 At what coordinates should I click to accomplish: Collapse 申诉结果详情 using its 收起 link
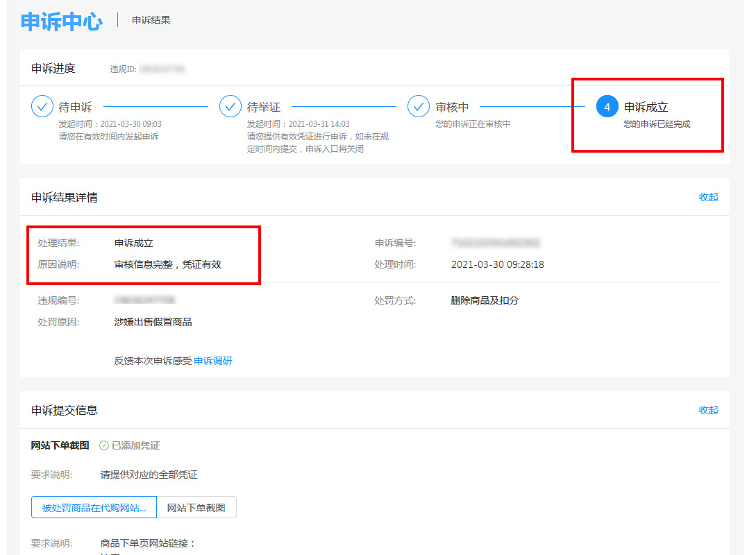click(x=708, y=197)
